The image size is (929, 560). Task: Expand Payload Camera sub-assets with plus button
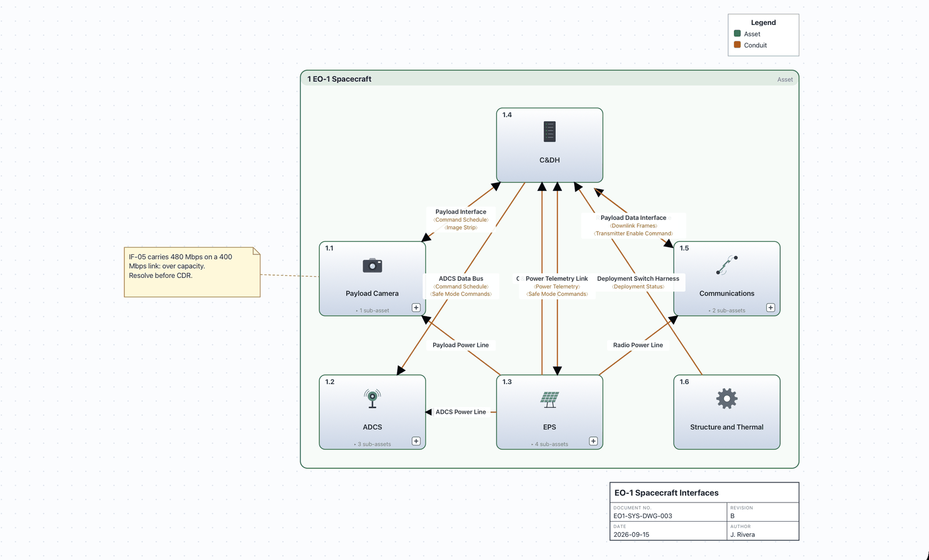tap(416, 308)
